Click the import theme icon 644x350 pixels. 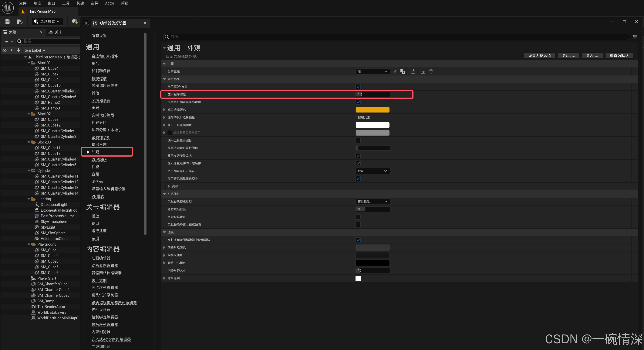click(x=423, y=72)
